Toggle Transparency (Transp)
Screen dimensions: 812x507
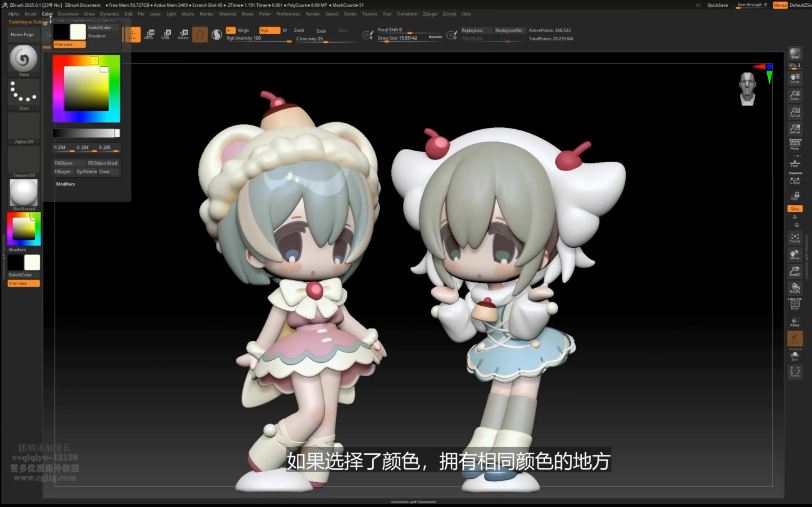795,321
